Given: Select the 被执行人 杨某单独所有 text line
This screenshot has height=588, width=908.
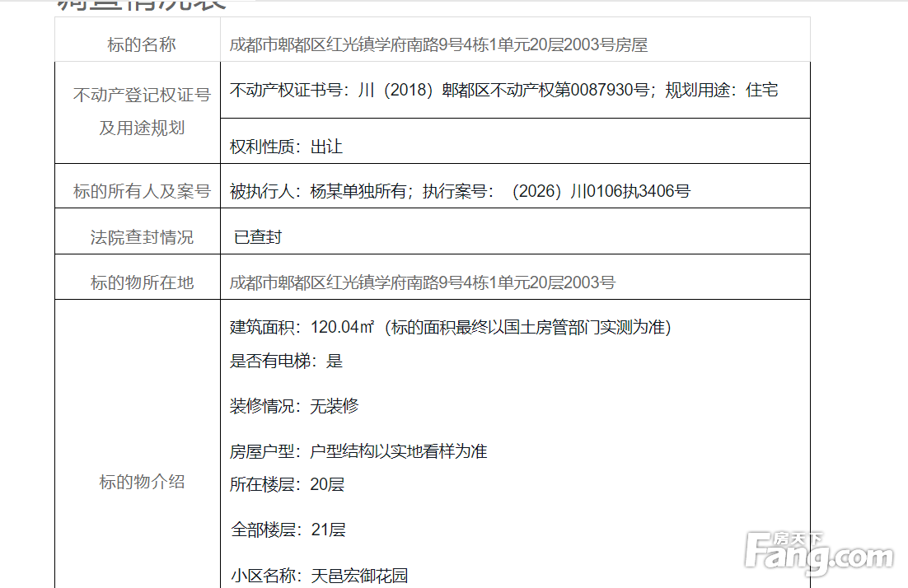Looking at the screenshot, I should point(460,192).
